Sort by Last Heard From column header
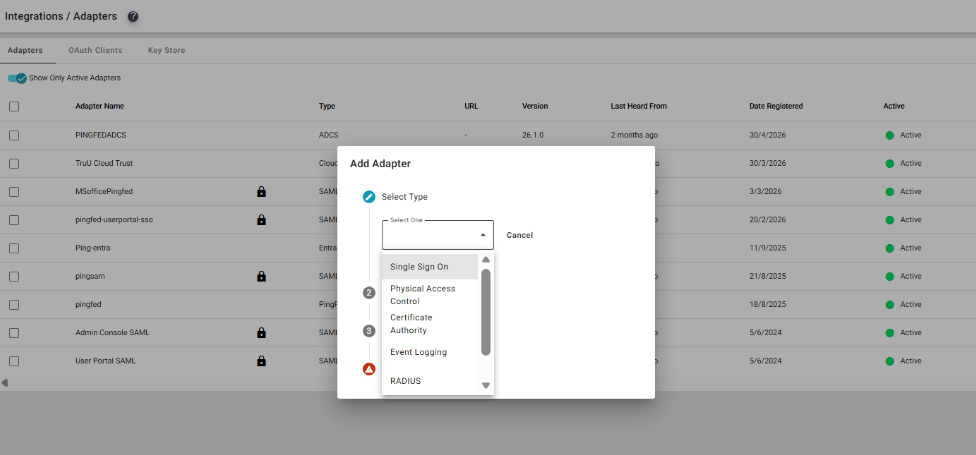This screenshot has width=976, height=455. 639,106
